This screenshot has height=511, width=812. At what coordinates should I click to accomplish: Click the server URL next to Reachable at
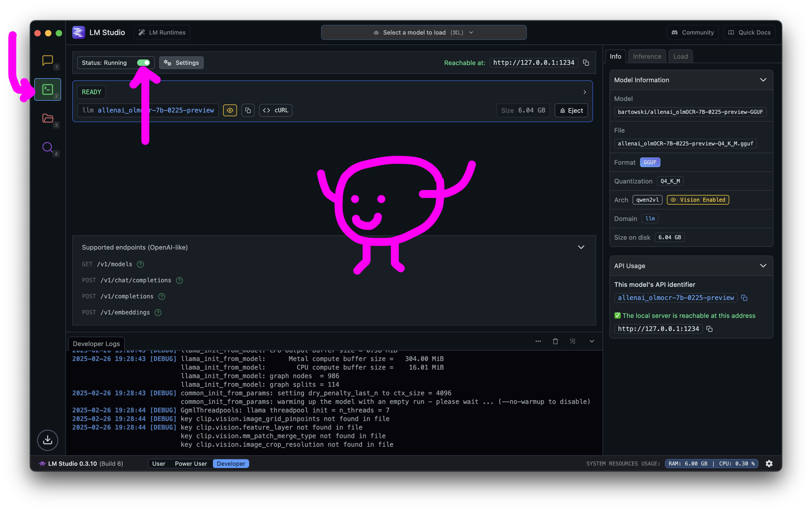click(534, 63)
